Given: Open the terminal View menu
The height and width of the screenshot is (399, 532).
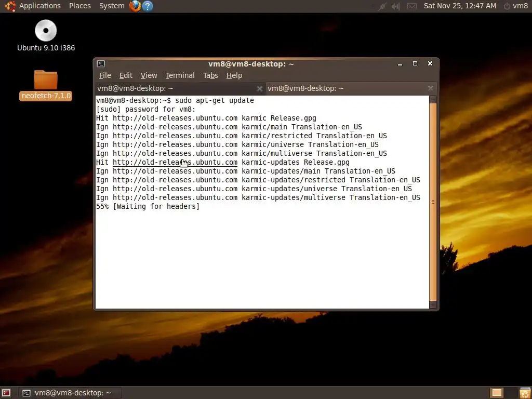Looking at the screenshot, I should [149, 75].
